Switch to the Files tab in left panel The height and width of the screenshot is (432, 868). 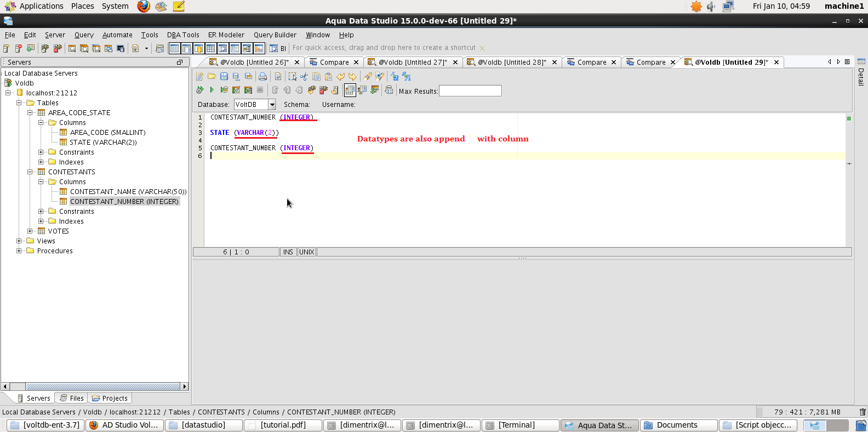(72, 399)
